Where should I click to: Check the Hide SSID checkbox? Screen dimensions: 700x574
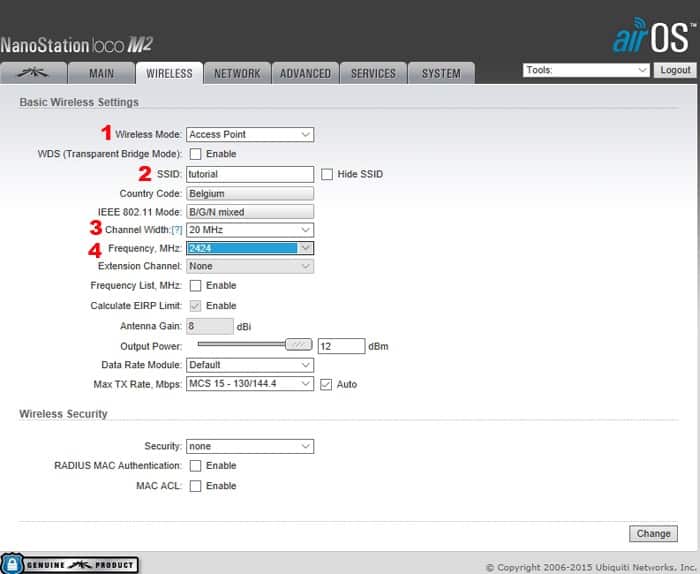point(327,174)
